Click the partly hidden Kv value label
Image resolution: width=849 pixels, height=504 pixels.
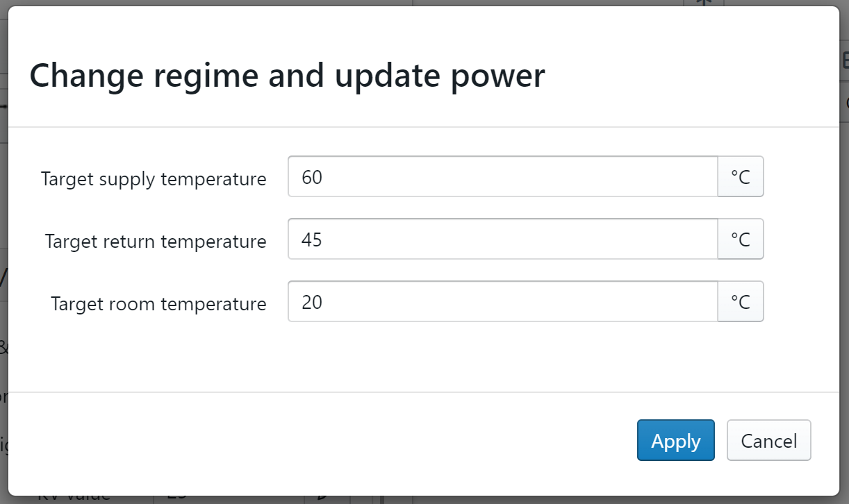pyautogui.click(x=74, y=498)
